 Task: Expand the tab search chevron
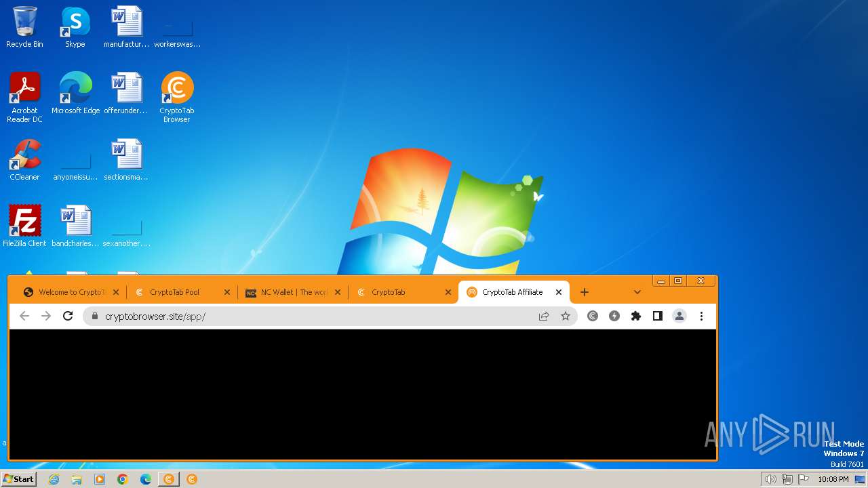637,292
